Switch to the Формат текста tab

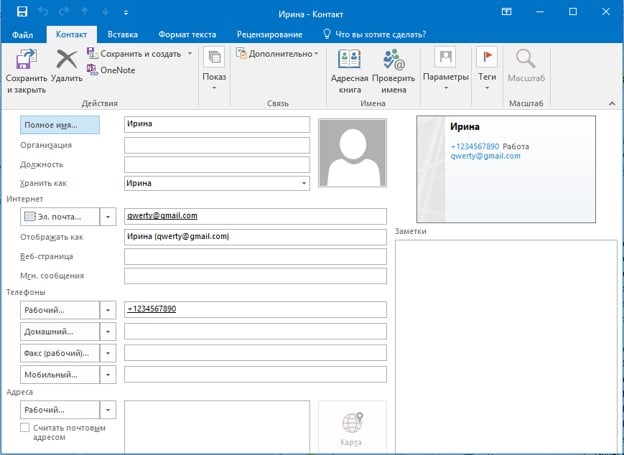click(x=187, y=35)
